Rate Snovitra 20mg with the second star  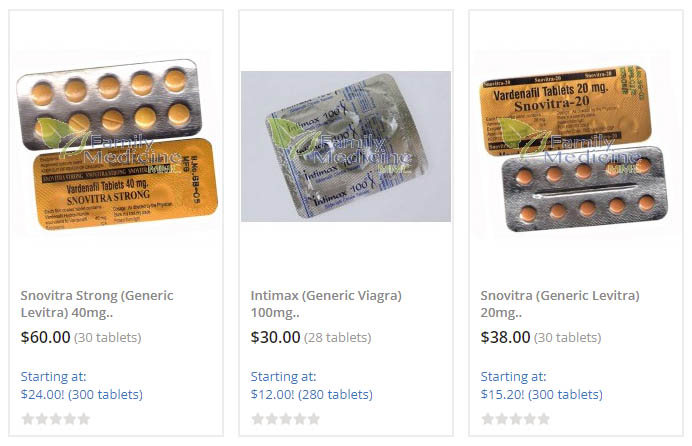(x=502, y=419)
